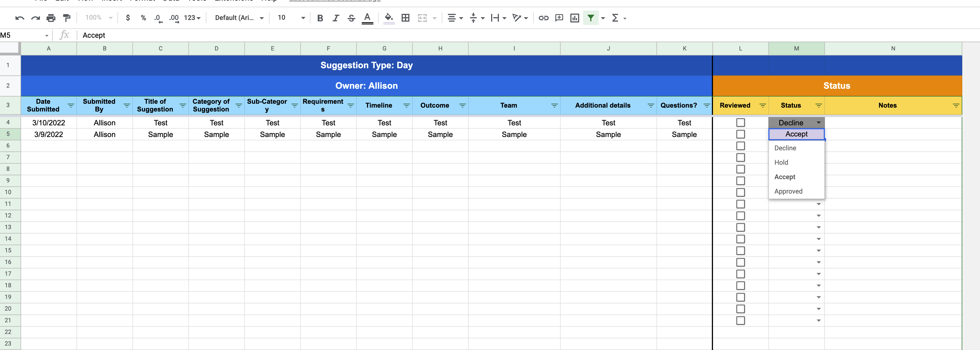Click the Undo icon

tap(20, 18)
